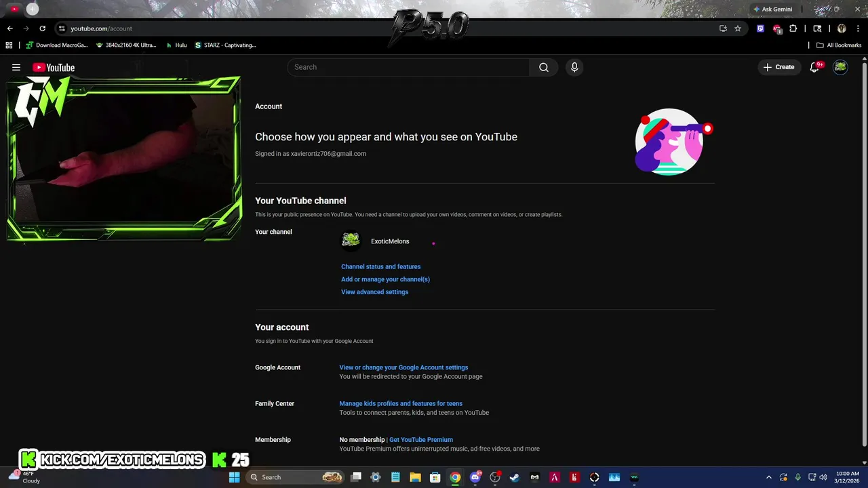Image resolution: width=868 pixels, height=488 pixels.
Task: Go back with the browser back arrow
Action: (x=9, y=28)
